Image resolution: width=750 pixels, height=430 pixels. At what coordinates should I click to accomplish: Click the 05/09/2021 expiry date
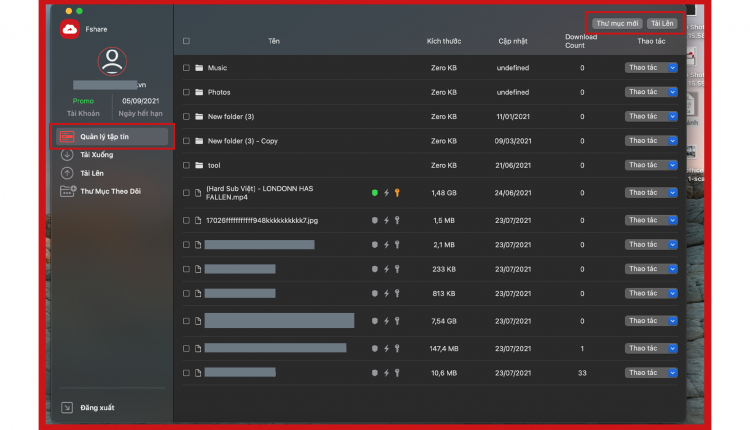(x=140, y=101)
